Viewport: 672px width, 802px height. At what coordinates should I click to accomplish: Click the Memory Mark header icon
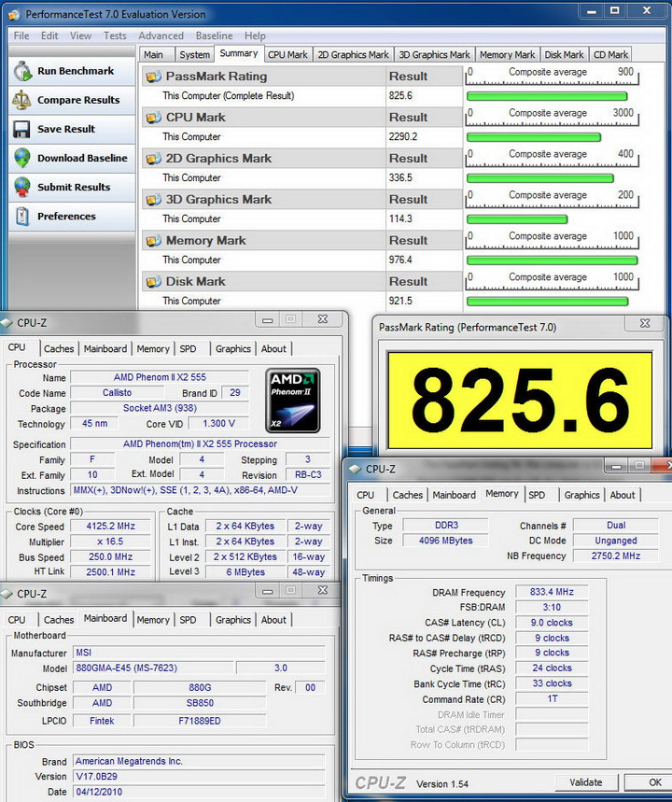point(153,240)
